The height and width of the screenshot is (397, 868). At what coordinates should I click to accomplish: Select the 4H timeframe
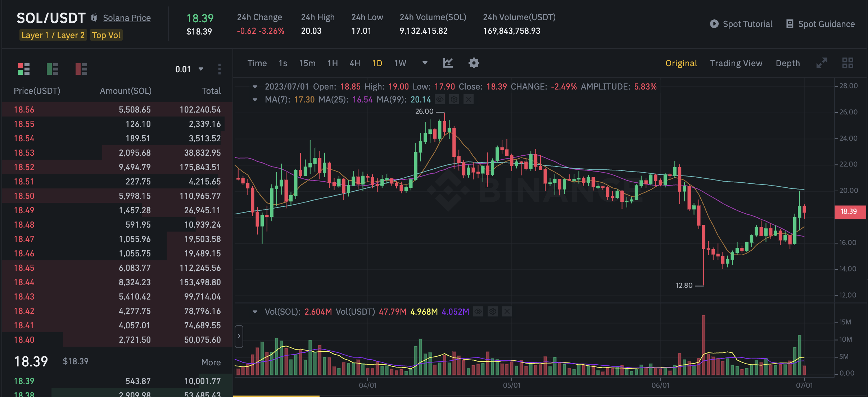pos(354,63)
